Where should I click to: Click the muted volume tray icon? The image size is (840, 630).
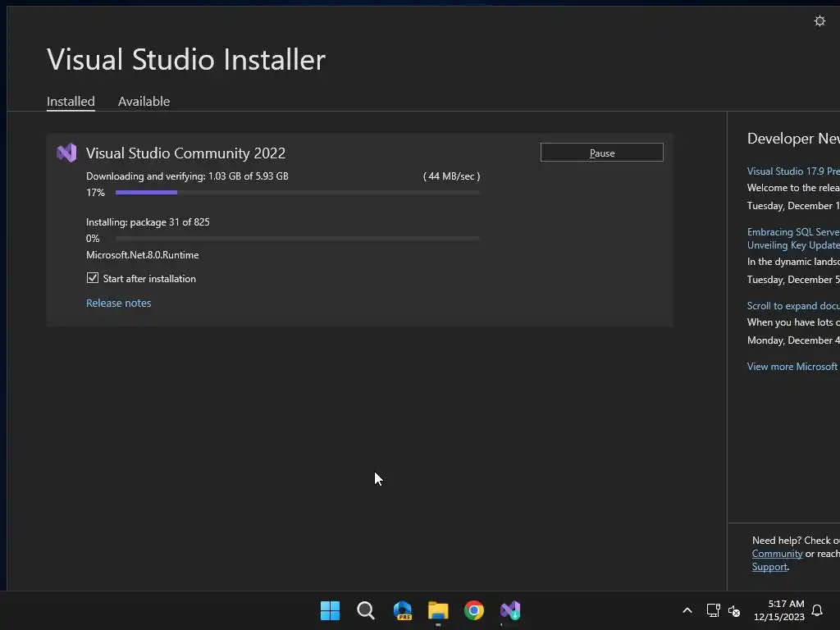734,610
